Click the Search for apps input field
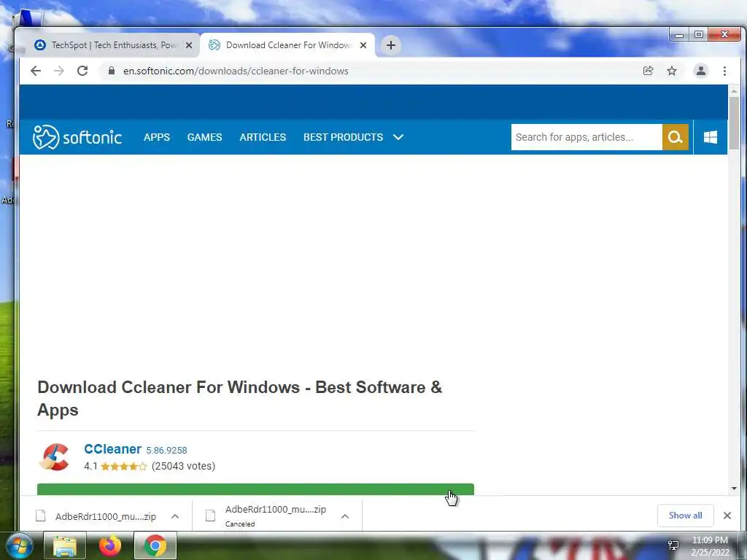This screenshot has width=747, height=560. coord(587,137)
